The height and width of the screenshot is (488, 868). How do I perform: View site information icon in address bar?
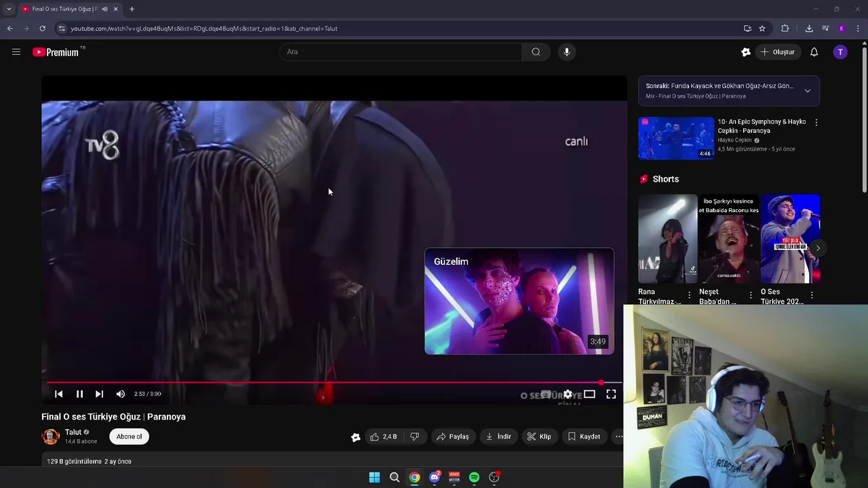[x=62, y=28]
